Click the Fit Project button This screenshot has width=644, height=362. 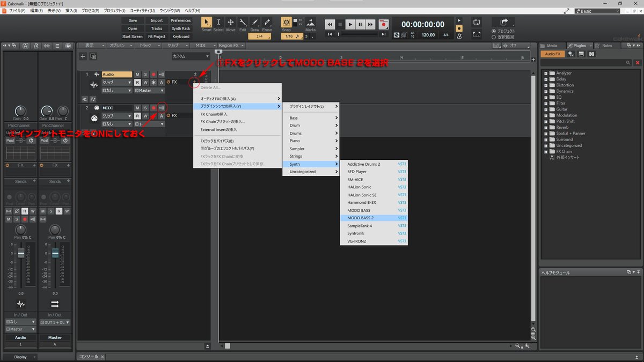click(157, 36)
